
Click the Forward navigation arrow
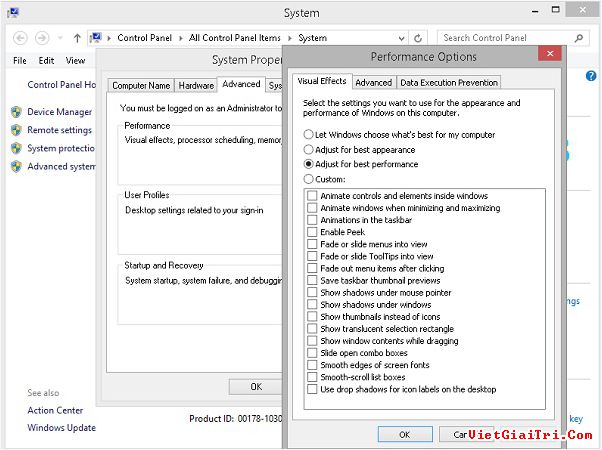point(42,38)
